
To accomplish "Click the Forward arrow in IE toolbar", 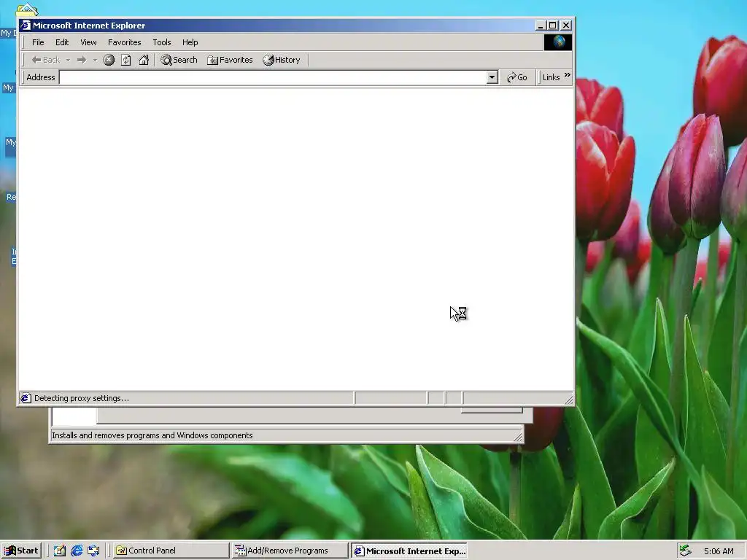I will tap(82, 60).
